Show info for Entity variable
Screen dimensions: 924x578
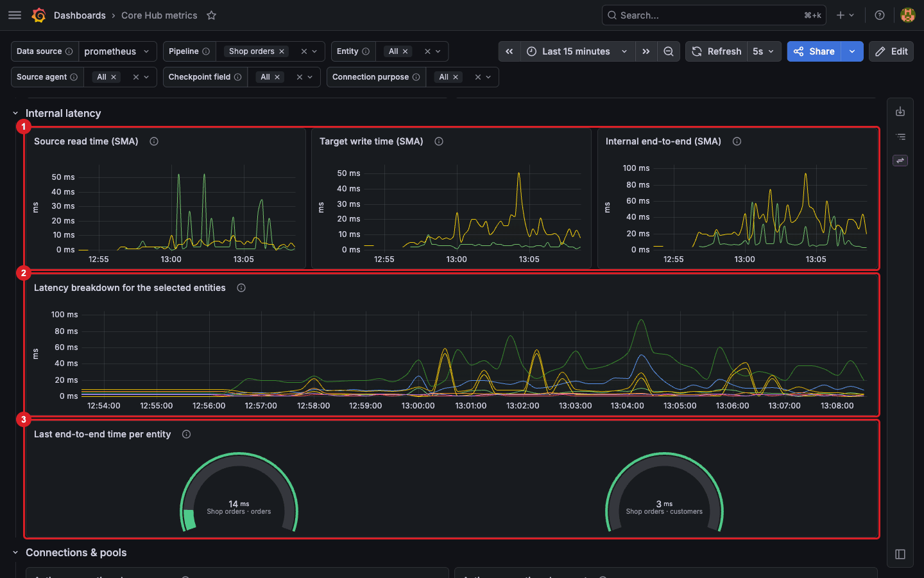click(366, 51)
